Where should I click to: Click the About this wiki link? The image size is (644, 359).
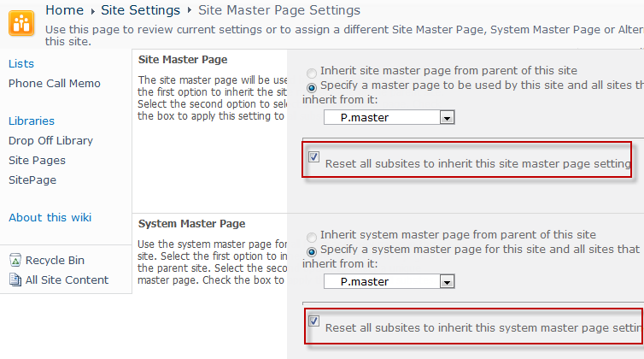(50, 218)
